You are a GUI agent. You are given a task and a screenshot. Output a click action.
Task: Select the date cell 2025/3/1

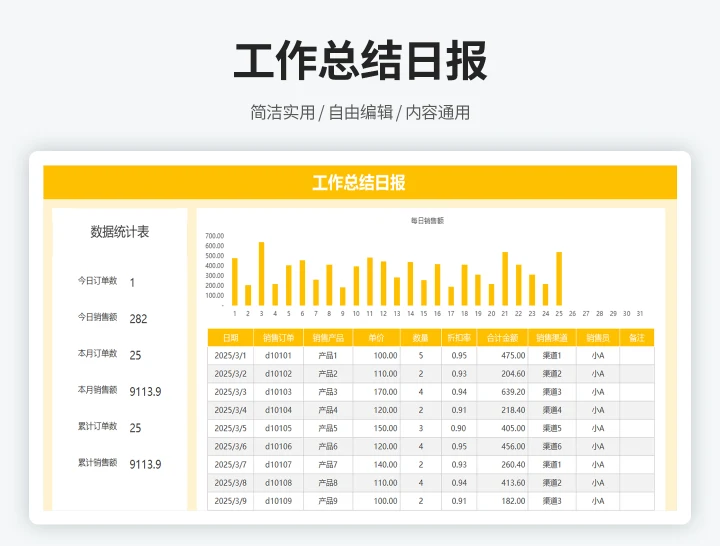click(231, 356)
